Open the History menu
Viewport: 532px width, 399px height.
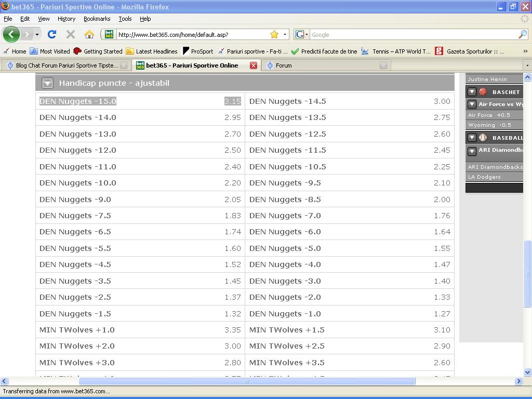point(66,19)
